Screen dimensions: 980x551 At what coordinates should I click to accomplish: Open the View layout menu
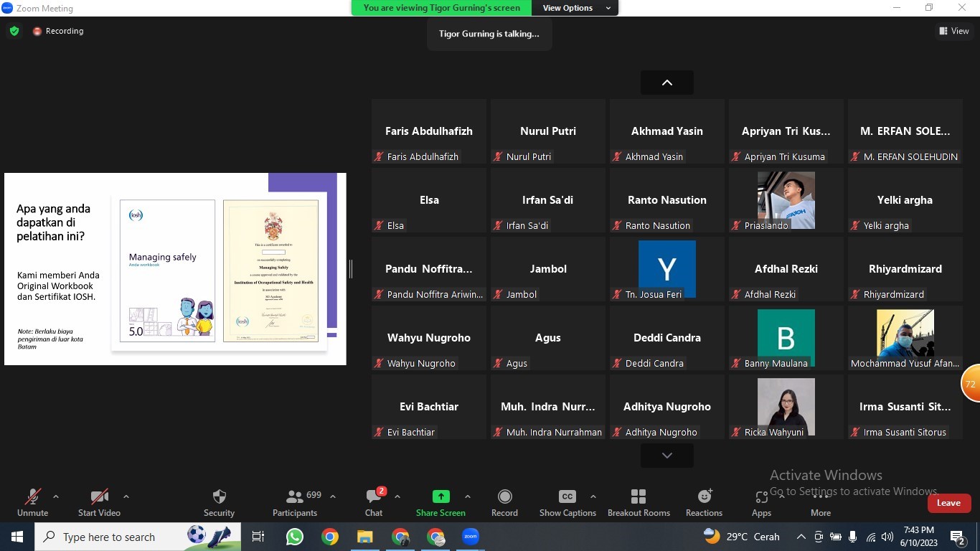pyautogui.click(x=954, y=31)
